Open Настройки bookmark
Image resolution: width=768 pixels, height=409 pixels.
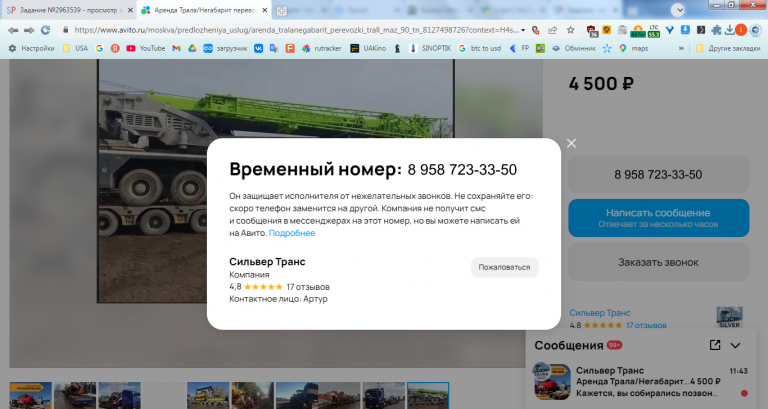coord(31,48)
